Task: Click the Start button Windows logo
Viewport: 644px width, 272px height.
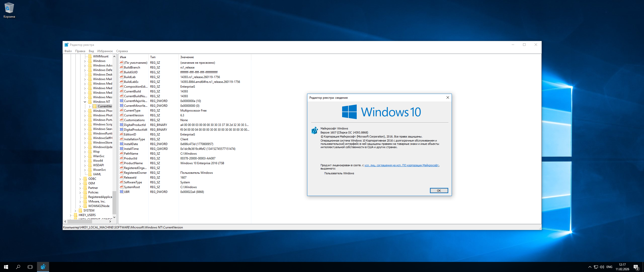Action: click(6, 267)
